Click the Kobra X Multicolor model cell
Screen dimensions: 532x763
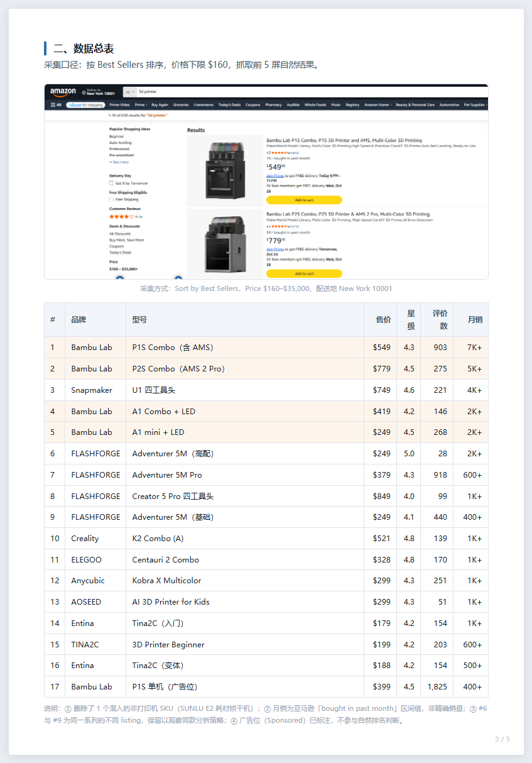245,581
